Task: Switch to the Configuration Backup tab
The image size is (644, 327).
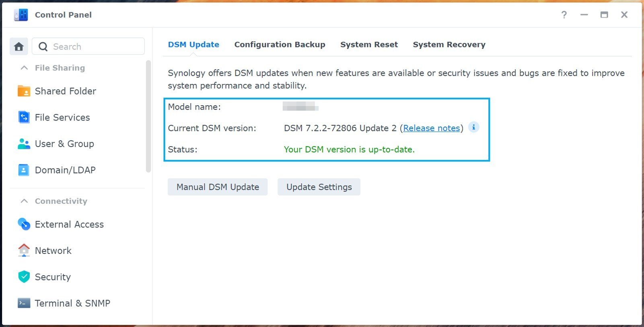Action: 280,45
